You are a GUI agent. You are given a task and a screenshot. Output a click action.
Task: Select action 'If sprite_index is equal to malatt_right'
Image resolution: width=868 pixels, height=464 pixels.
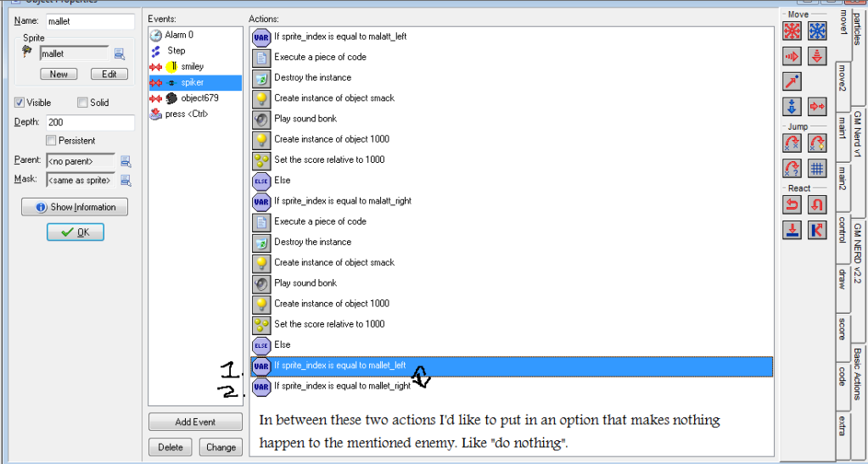click(512, 202)
